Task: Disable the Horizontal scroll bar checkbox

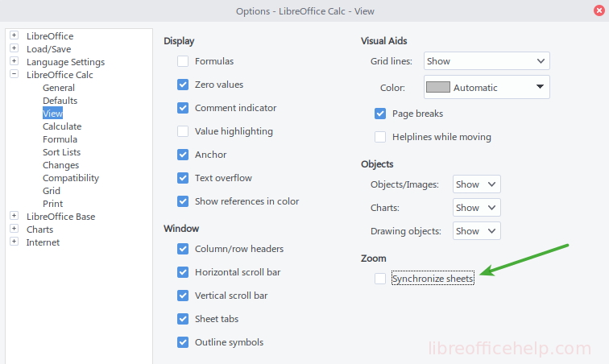Action: [x=183, y=272]
